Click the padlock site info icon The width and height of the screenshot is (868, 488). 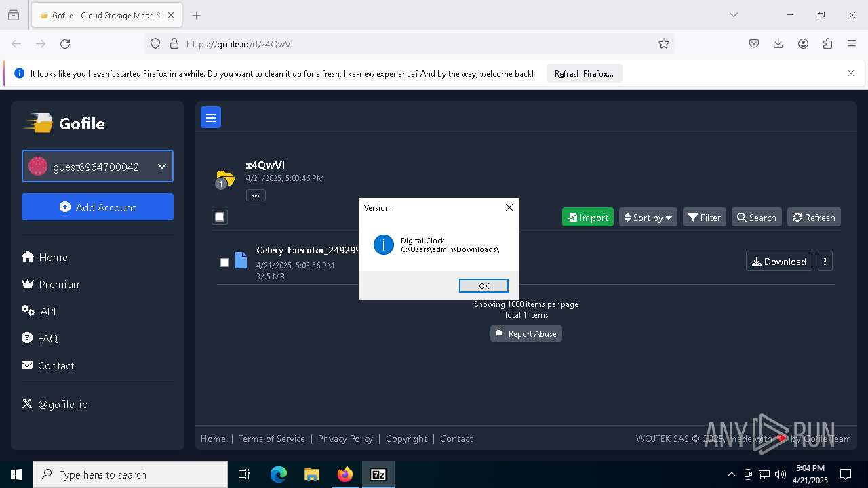click(x=174, y=43)
